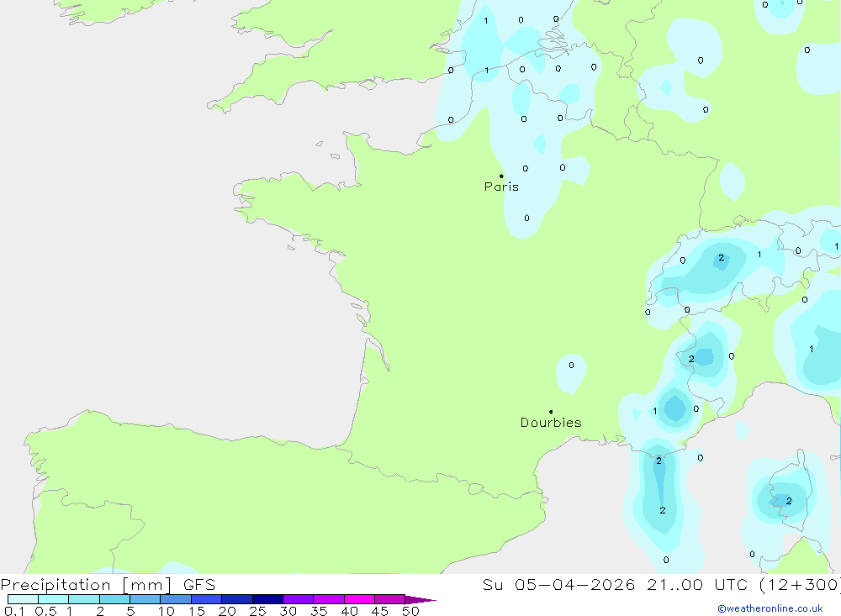Click the legend value 0.1
The width and height of the screenshot is (841, 616).
pos(14,611)
